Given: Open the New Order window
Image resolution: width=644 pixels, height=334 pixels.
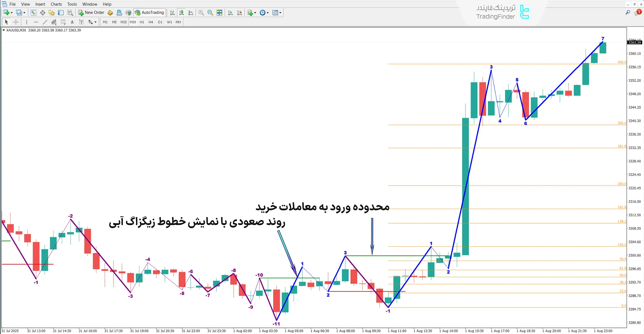Looking at the screenshot, I should 91,12.
